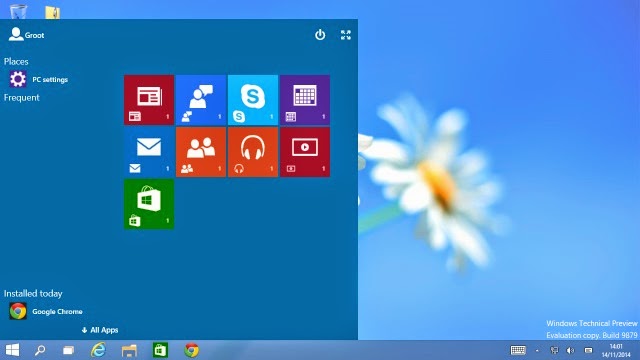Click the Windows Start button
This screenshot has height=360, width=640.
pyautogui.click(x=12, y=350)
